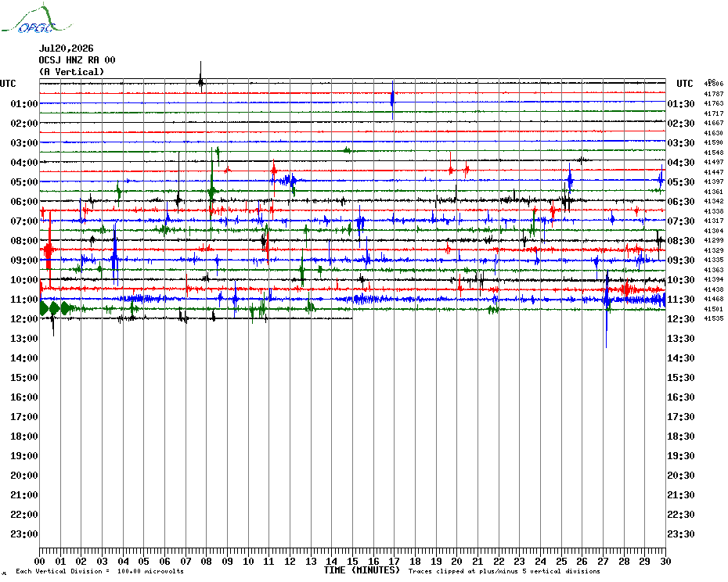Image resolution: width=728 pixels, height=582 pixels.
Task: Click the 06:30 half-hour label
Action: point(681,201)
